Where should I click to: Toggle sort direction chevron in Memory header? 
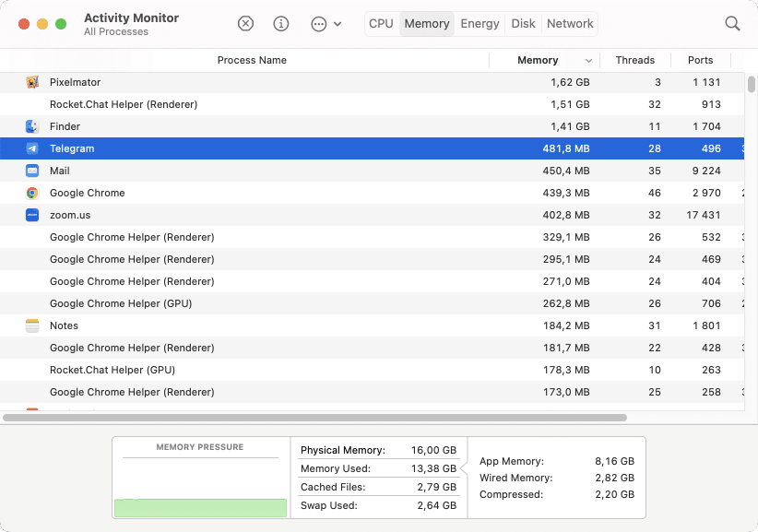[x=588, y=61]
